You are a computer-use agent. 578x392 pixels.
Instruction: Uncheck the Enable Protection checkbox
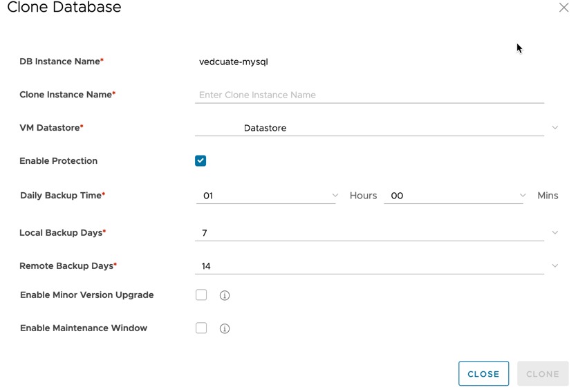[201, 161]
